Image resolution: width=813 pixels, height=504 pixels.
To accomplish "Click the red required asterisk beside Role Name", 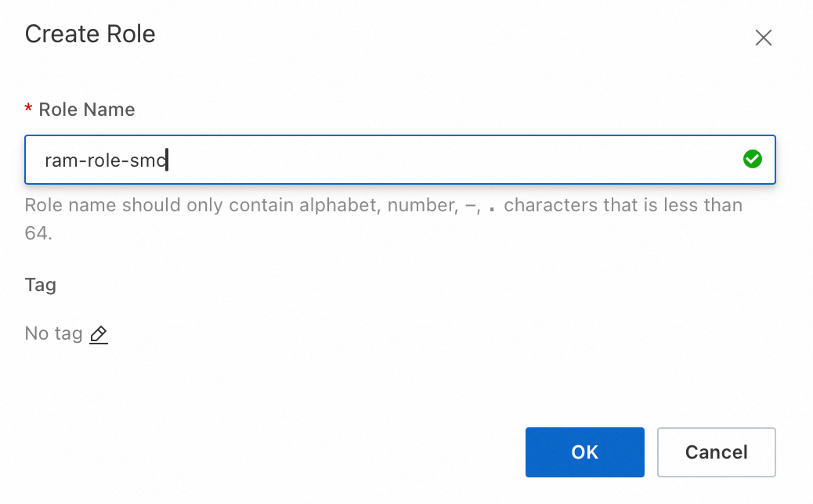I will point(29,110).
